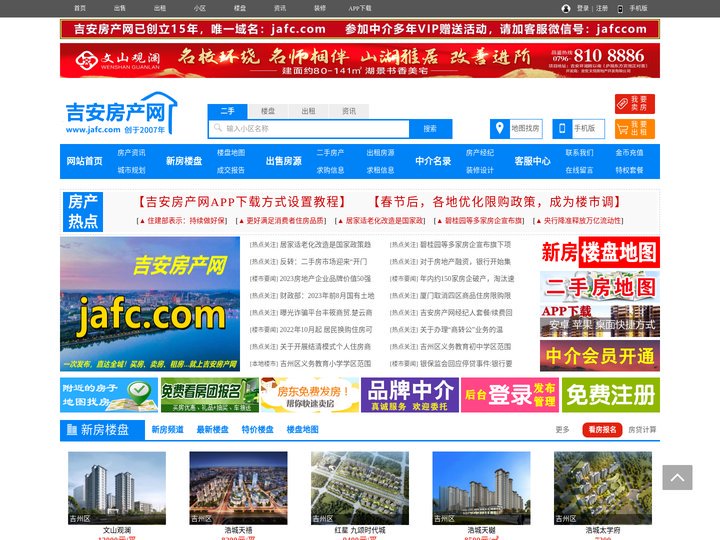The width and height of the screenshot is (720, 540).
Task: Click the 吉安房产网 house logo
Action: point(121,113)
